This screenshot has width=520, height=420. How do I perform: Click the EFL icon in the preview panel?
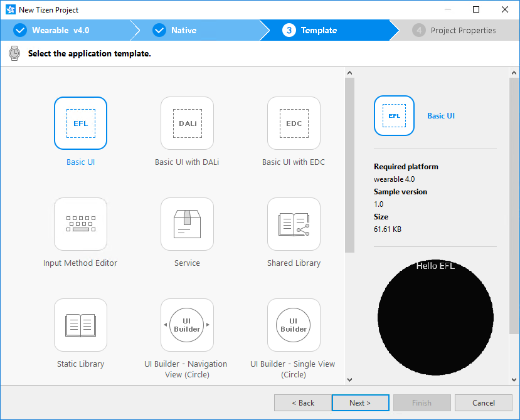[394, 115]
